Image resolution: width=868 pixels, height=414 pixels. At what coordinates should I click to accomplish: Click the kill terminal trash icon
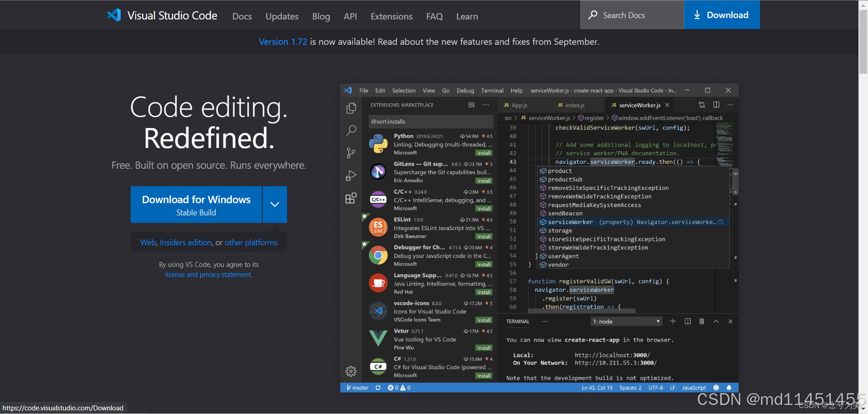(x=702, y=321)
